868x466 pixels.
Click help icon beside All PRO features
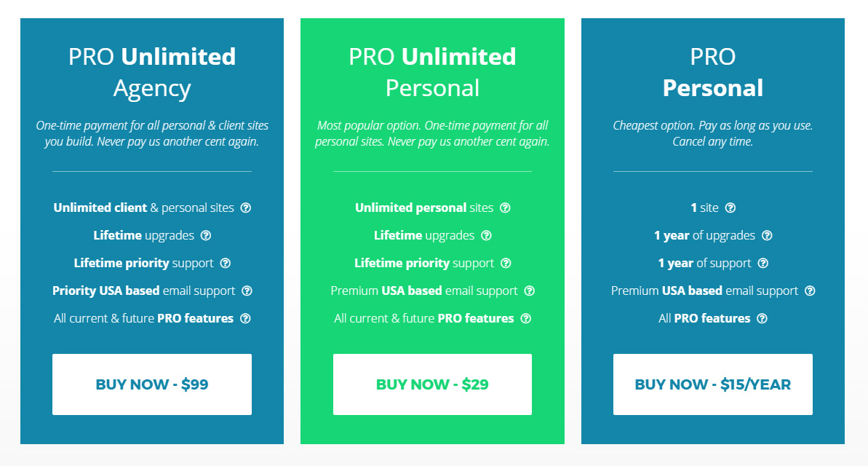click(x=762, y=318)
